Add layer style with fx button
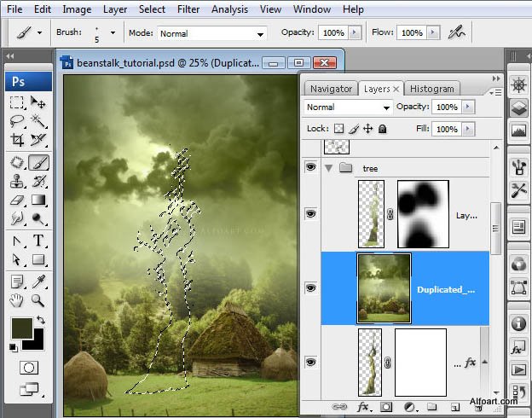 363,406
